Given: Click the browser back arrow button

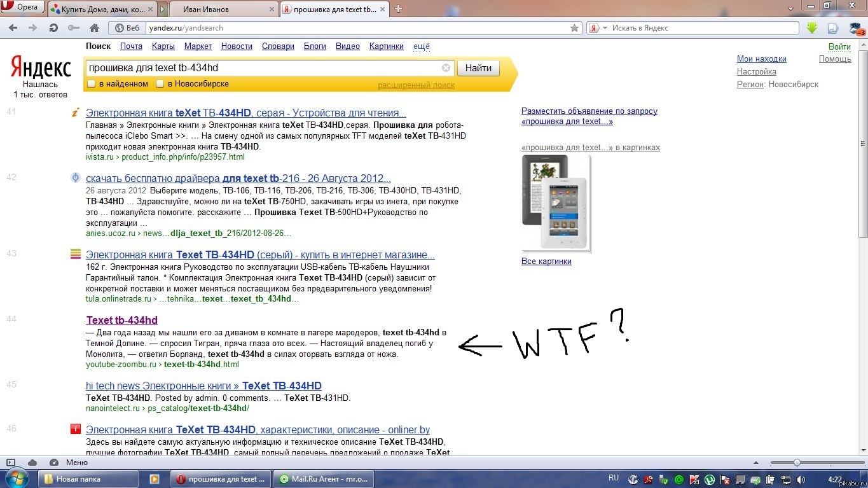Looking at the screenshot, I should pos(13,28).
